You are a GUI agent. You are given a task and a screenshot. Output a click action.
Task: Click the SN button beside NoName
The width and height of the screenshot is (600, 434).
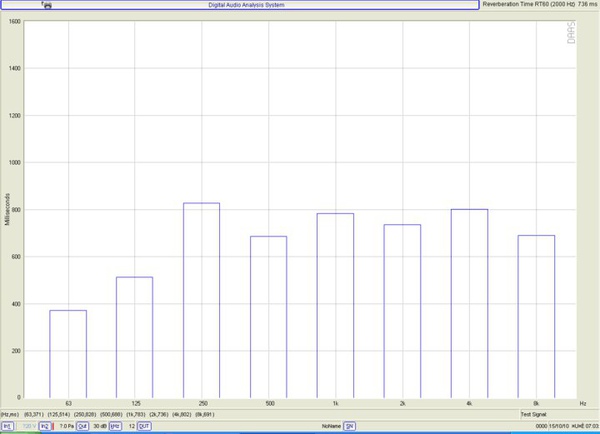point(349,426)
